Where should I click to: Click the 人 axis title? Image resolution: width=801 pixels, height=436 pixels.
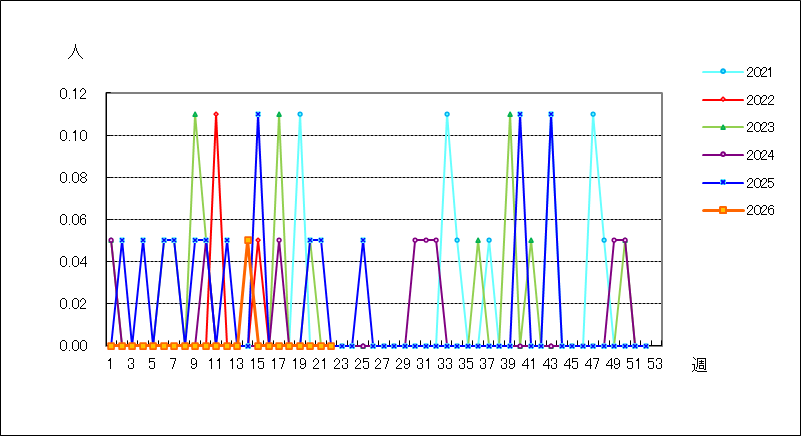coord(76,52)
